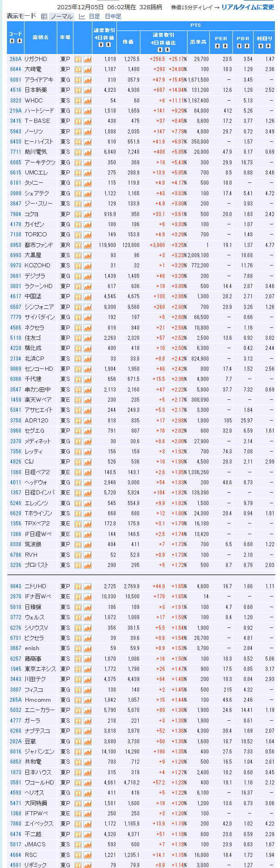Open the book icon for 大崎電
Screen dimensions: 280x868
[78, 69]
